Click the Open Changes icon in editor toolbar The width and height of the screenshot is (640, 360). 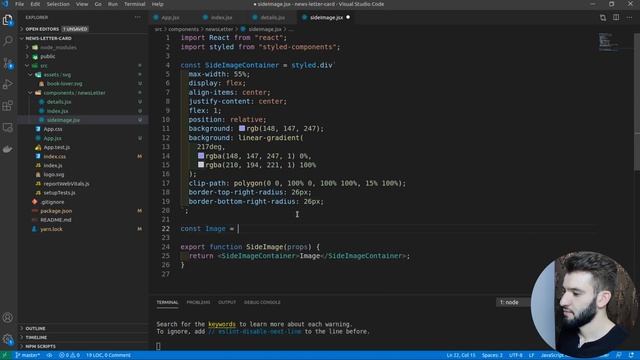coord(603,18)
